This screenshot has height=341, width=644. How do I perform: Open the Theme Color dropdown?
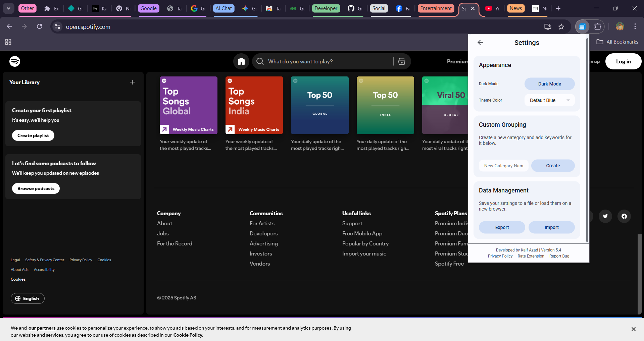(x=549, y=100)
